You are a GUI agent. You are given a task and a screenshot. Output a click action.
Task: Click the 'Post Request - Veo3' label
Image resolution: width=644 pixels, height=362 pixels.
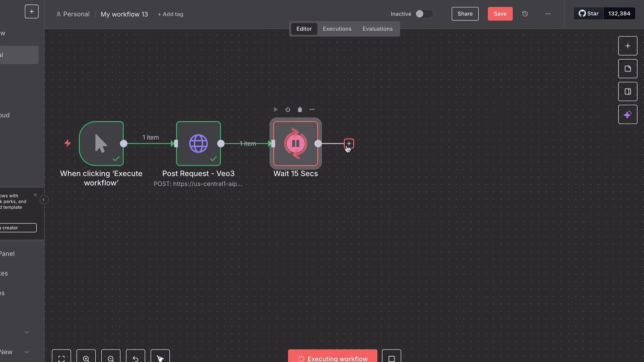[198, 174]
